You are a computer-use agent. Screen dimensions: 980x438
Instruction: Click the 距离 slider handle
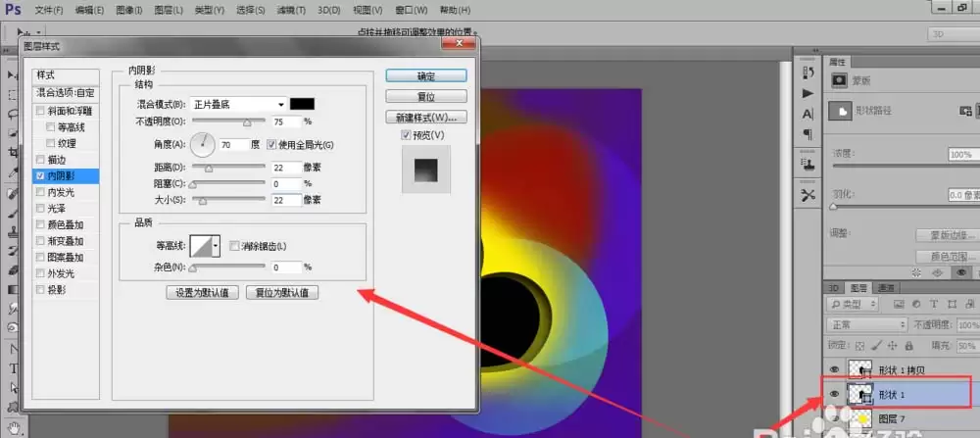[x=209, y=169]
